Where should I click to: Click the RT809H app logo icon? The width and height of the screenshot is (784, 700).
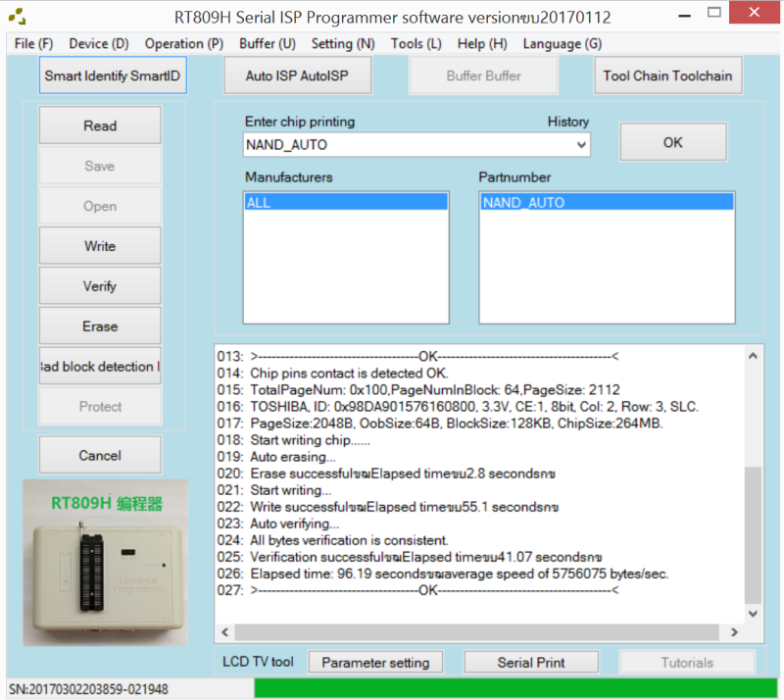click(x=16, y=15)
